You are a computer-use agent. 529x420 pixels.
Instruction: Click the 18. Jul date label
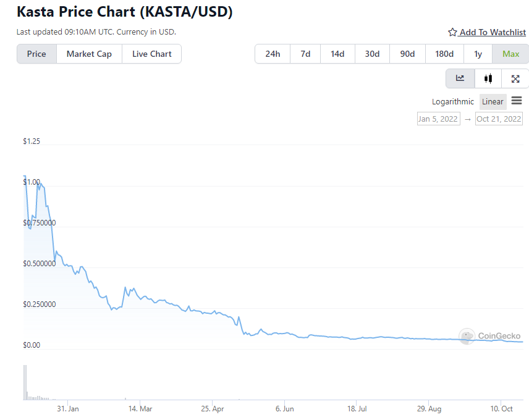tap(357, 409)
